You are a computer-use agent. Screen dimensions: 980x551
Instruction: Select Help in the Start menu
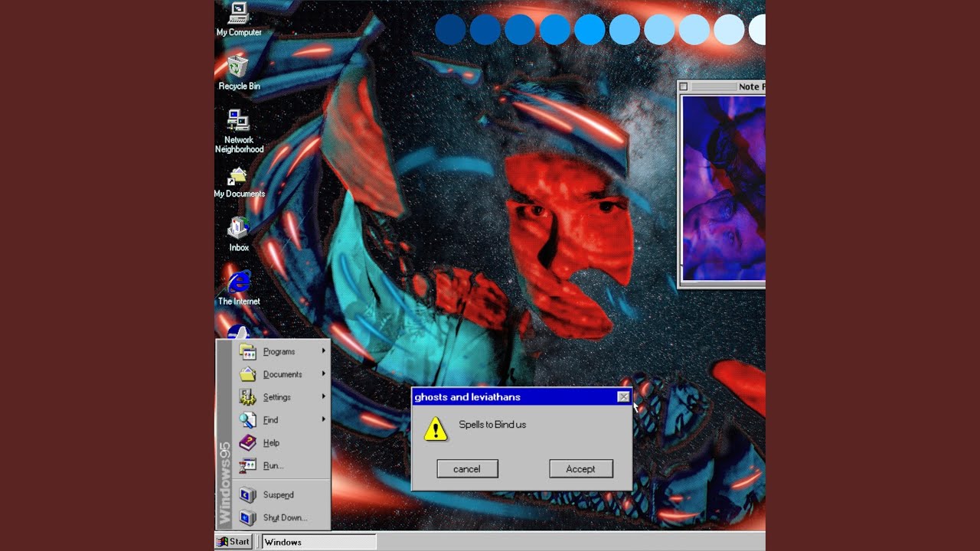pos(281,442)
